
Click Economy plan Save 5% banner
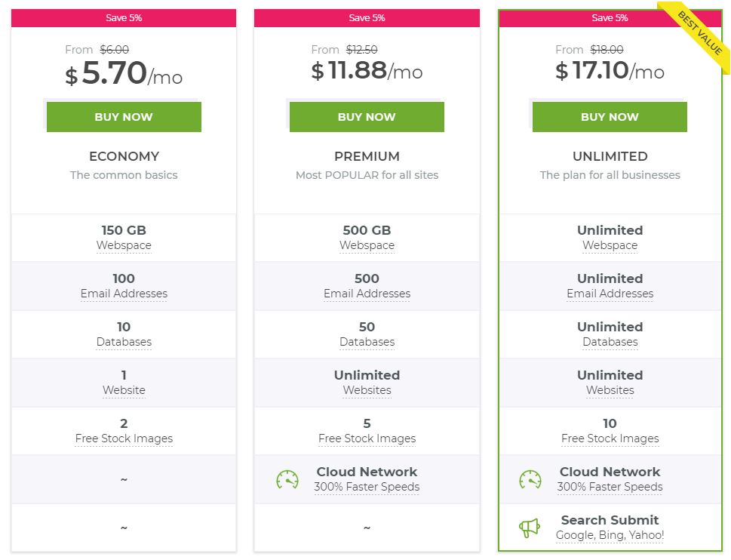[x=124, y=17]
